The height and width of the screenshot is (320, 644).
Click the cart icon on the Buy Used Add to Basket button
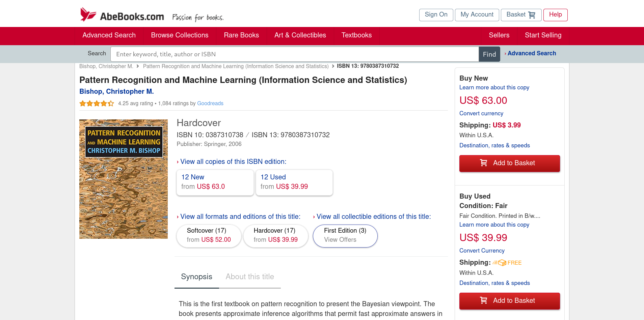484,300
